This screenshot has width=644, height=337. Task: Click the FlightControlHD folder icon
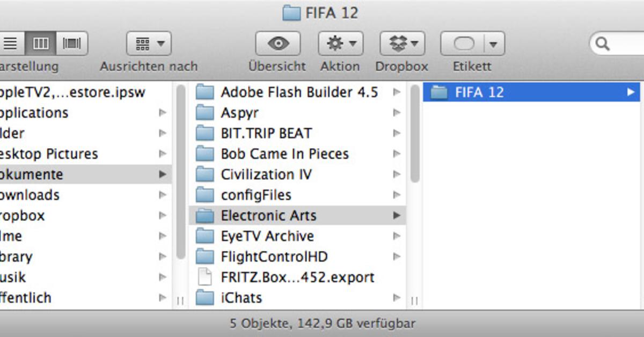coord(205,257)
